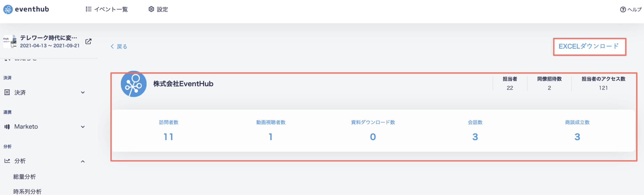Click the eventhub logo icon

8,10
